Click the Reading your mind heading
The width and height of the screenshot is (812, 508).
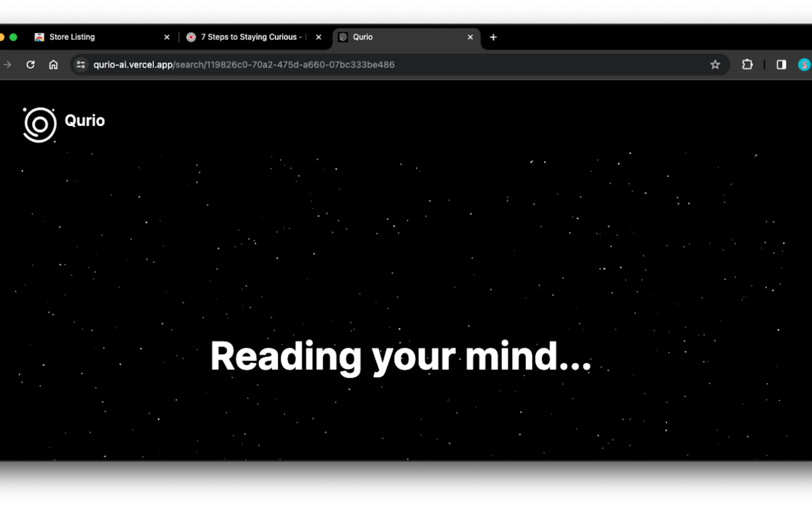(400, 356)
